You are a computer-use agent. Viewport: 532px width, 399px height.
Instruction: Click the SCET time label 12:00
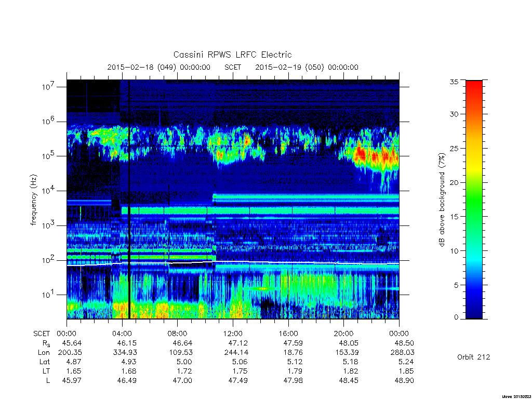(x=233, y=334)
